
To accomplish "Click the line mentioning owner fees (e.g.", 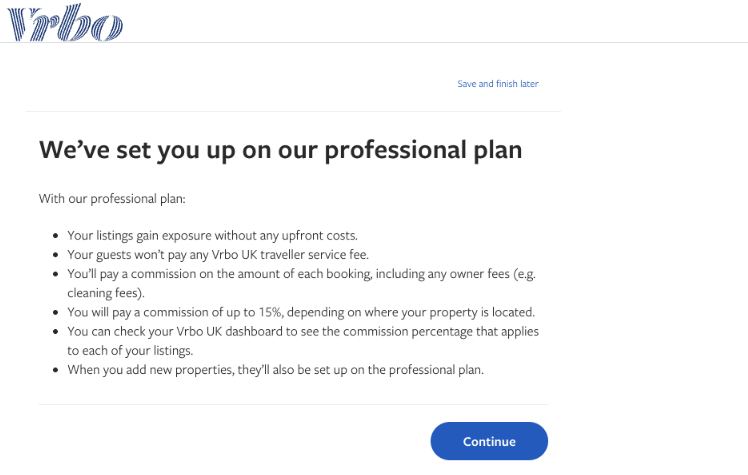I will click(x=301, y=274).
